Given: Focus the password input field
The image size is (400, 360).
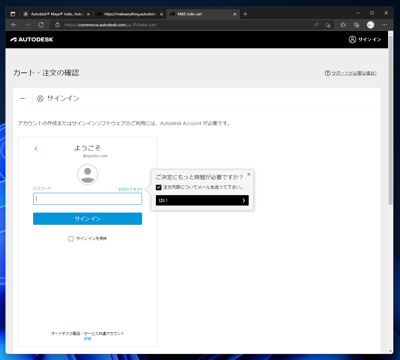Looking at the screenshot, I should coord(87,199).
